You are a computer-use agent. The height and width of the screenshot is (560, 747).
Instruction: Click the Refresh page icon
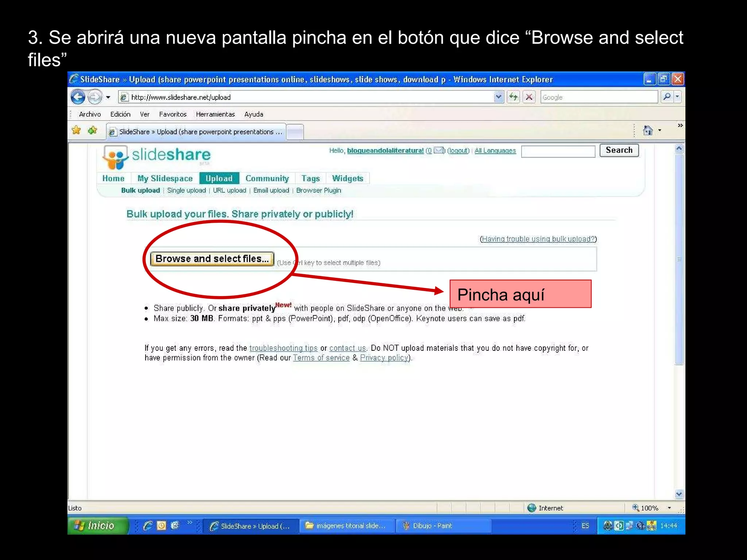coord(513,97)
